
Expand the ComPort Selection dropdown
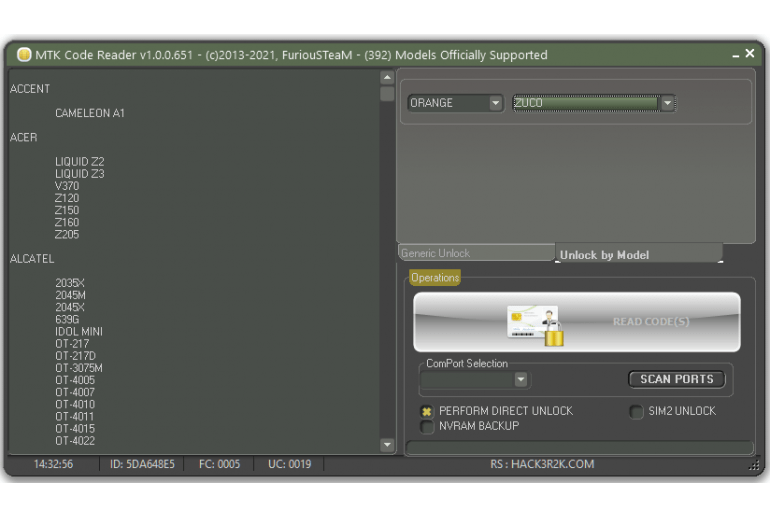pos(521,380)
